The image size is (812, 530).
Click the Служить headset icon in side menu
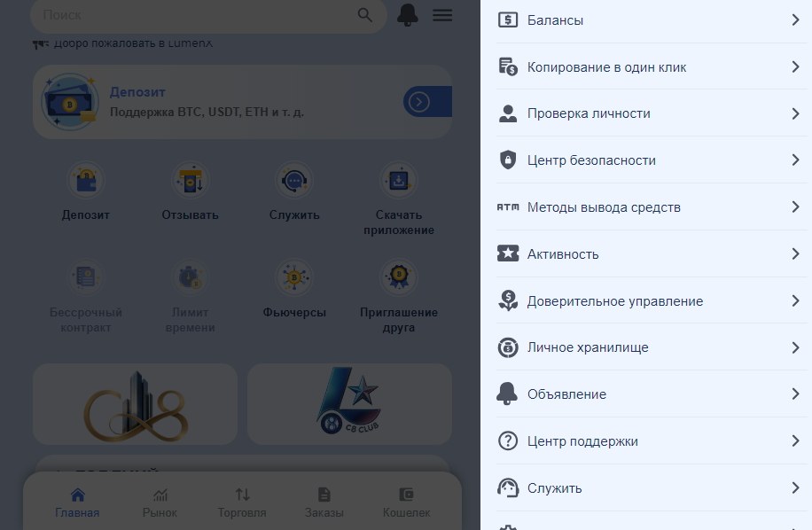coord(508,487)
